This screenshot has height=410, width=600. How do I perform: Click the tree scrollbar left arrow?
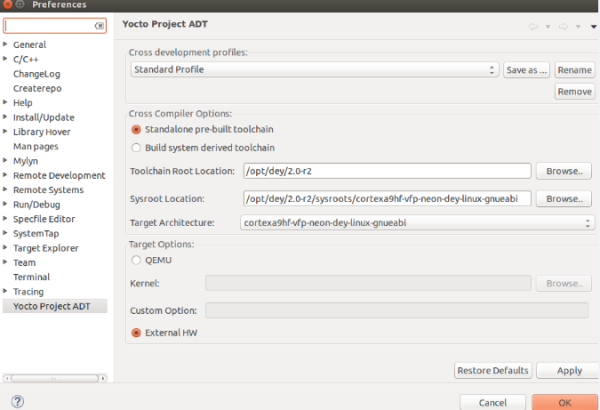(7, 379)
